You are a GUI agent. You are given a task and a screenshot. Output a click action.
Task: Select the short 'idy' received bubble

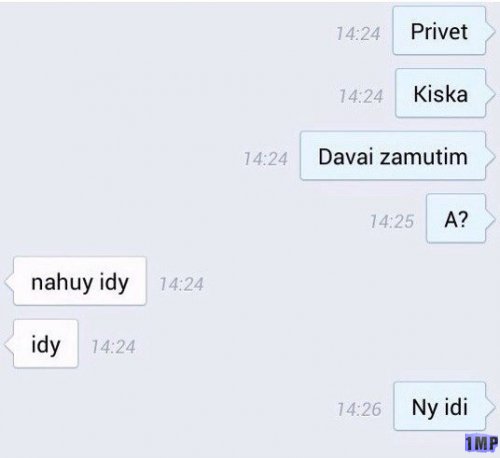46,344
